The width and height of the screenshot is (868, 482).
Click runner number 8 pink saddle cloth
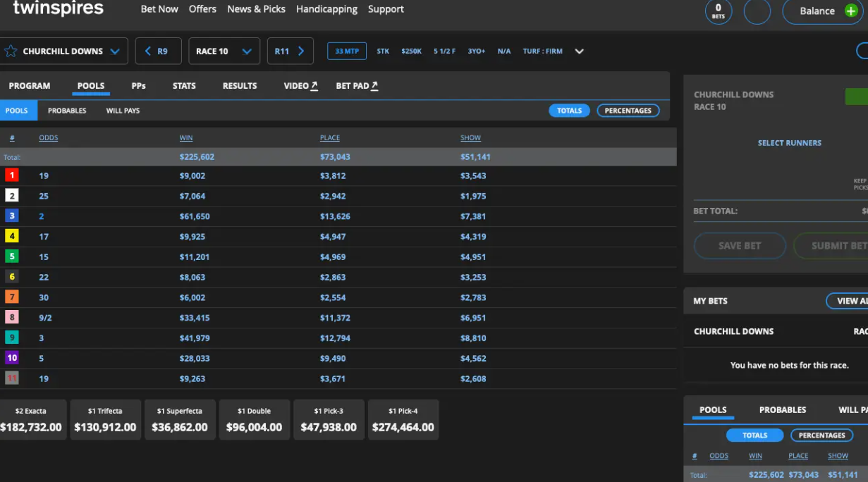tap(12, 318)
